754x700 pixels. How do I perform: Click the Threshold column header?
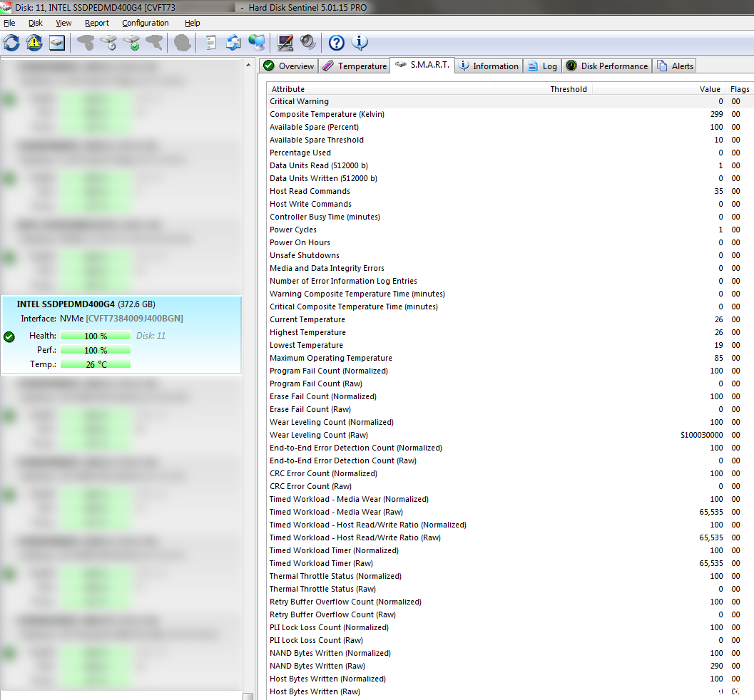[544, 89]
